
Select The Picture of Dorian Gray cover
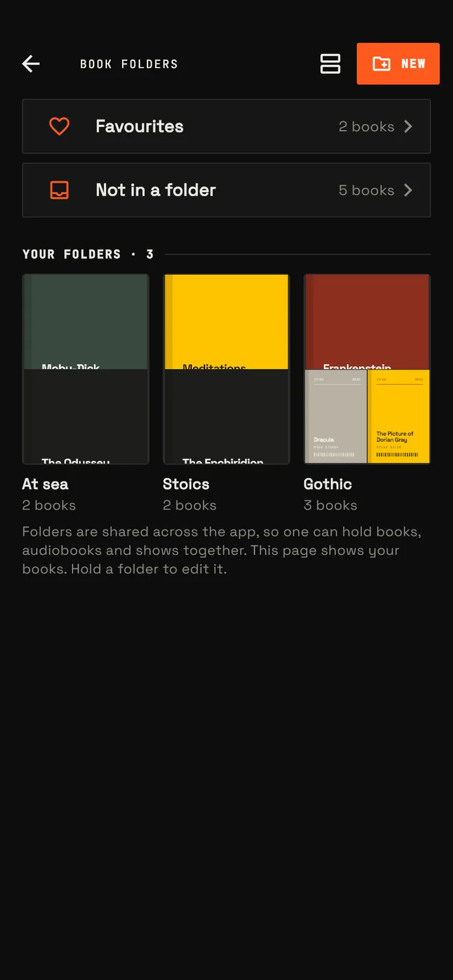(399, 416)
